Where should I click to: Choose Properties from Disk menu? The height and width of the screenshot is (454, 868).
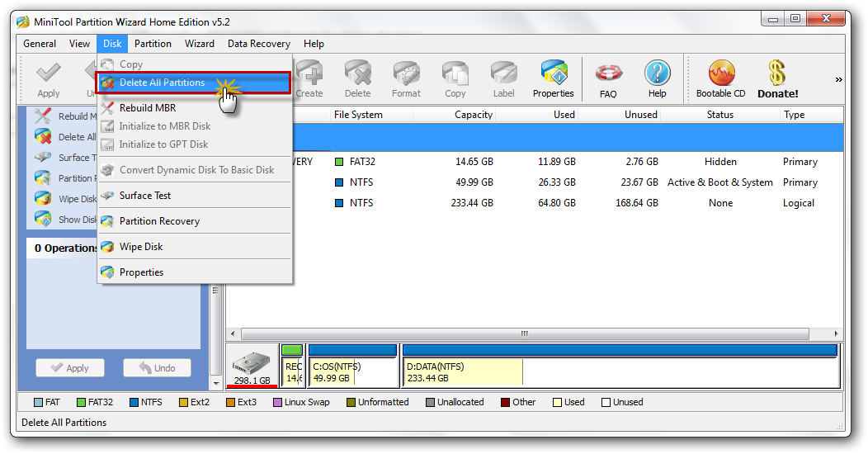[x=194, y=272]
